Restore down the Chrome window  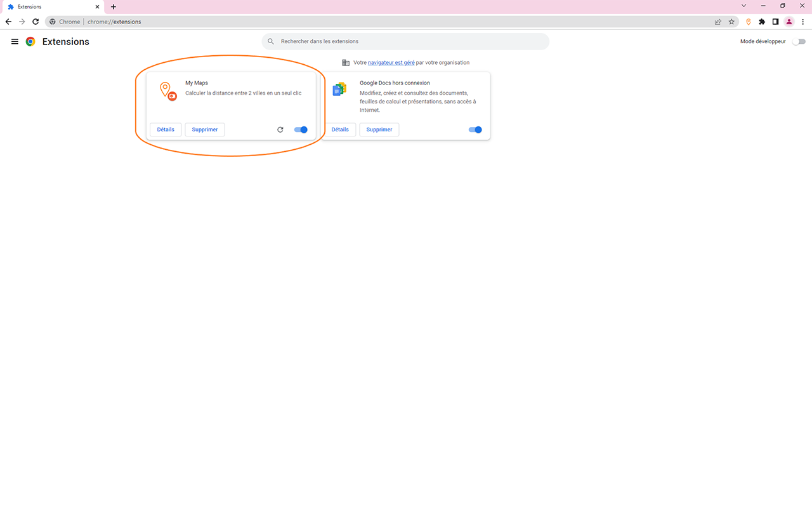point(783,6)
